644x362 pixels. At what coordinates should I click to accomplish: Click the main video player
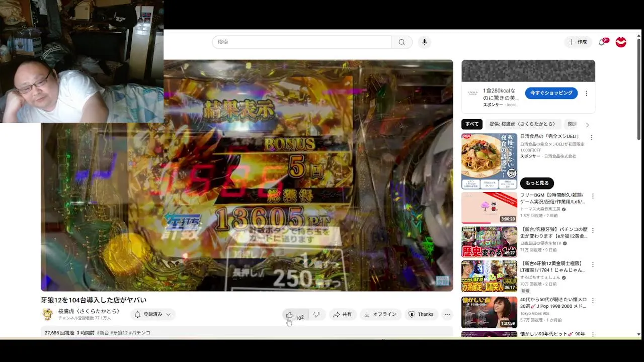247,175
